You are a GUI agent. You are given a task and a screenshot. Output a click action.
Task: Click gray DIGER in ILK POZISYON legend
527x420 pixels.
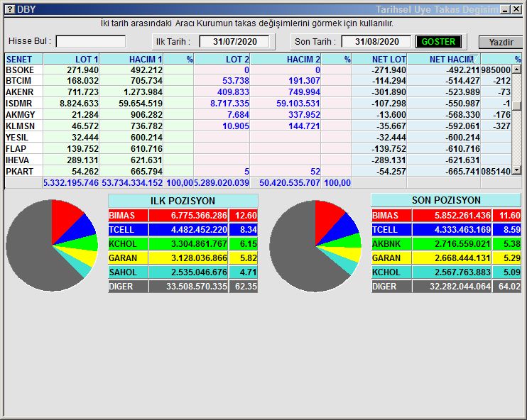[128, 287]
